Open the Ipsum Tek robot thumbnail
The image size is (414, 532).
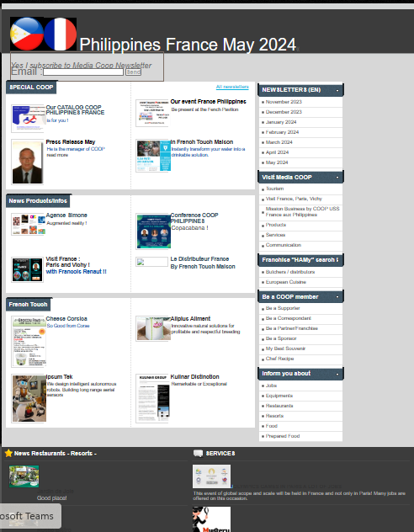pyautogui.click(x=29, y=398)
